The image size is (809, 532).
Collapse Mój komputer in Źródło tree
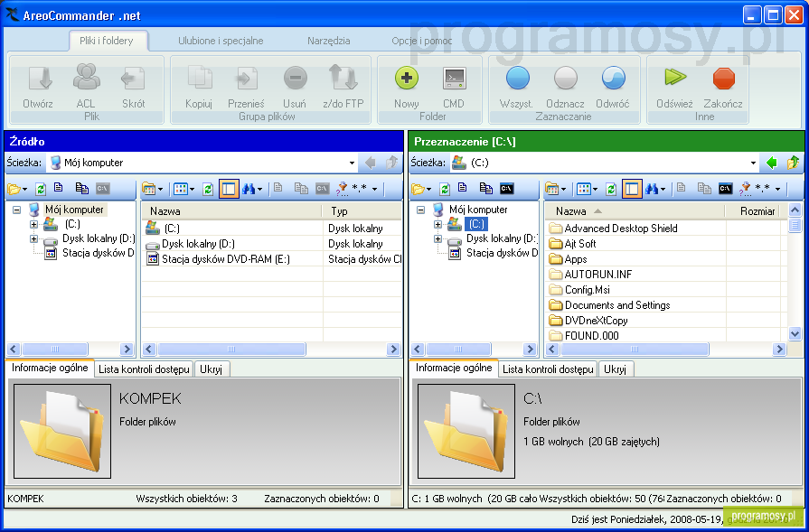coord(17,210)
